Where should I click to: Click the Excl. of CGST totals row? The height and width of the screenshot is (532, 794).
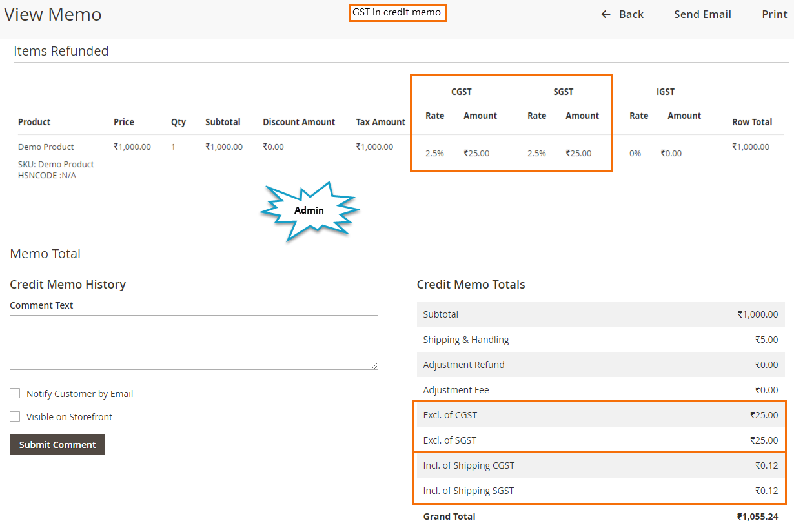600,415
